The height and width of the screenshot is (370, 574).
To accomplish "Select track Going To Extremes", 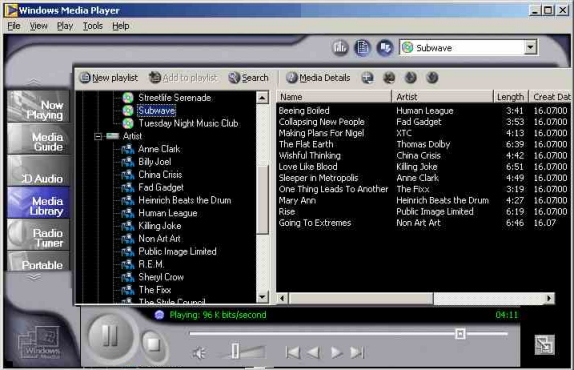I will pos(314,223).
